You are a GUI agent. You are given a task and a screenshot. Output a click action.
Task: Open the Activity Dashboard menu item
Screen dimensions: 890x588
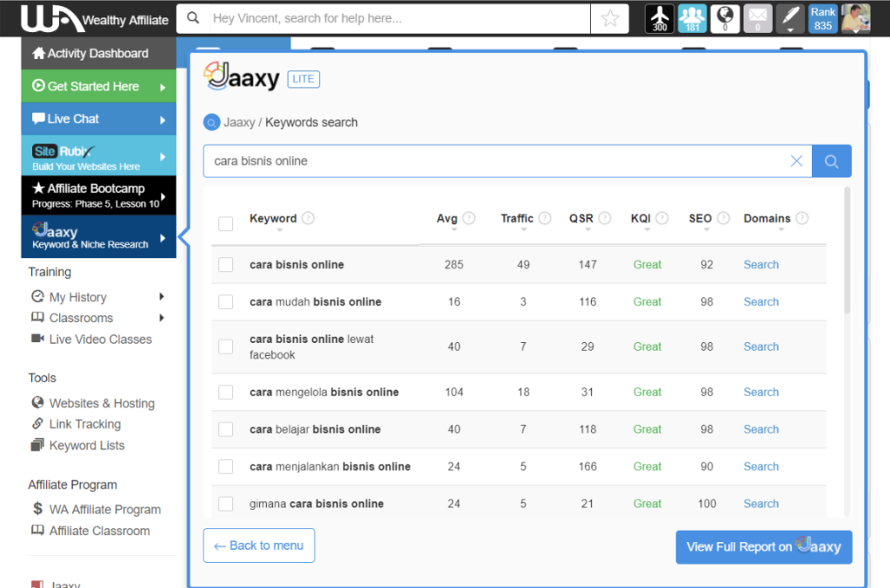tap(97, 54)
